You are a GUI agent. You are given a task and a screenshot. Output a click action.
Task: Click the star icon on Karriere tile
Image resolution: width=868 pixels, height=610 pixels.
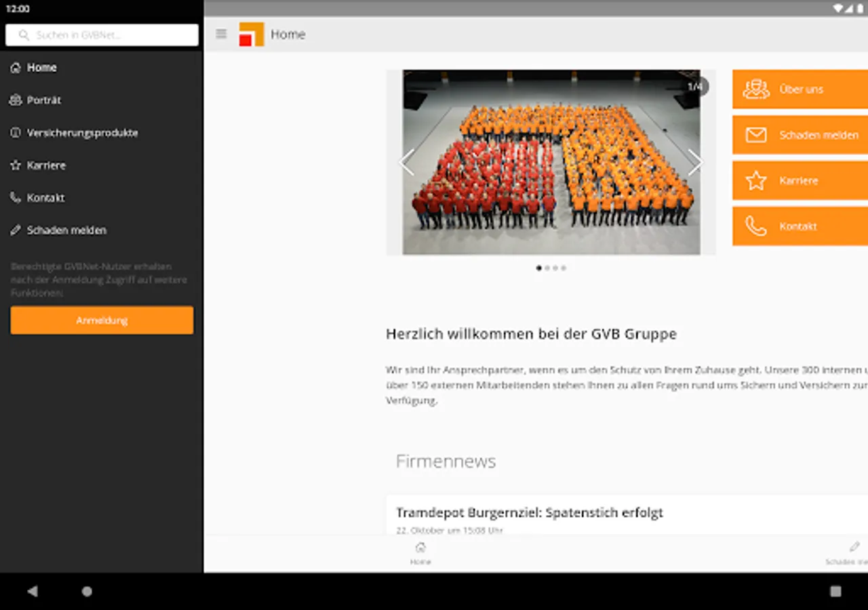756,180
